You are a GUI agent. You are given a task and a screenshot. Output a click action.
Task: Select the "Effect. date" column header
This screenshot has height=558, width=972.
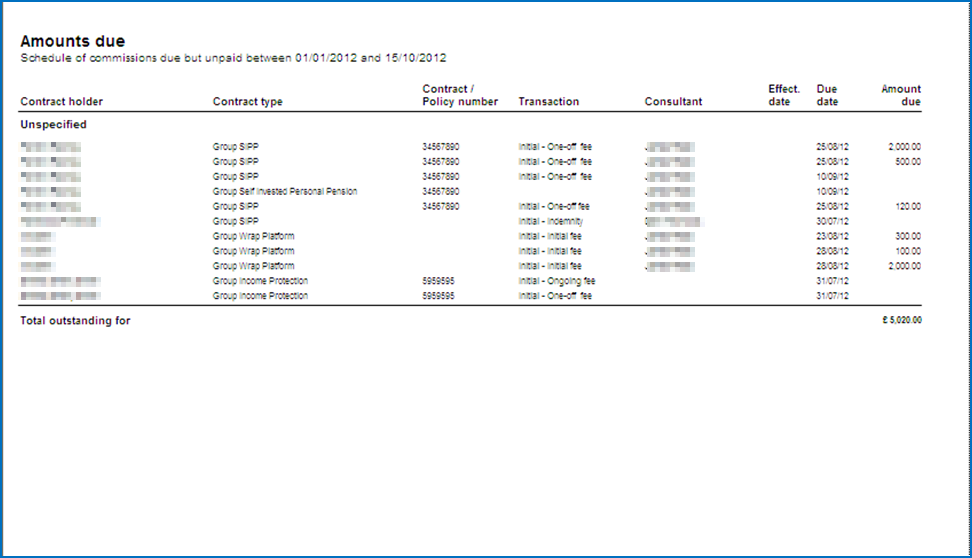784,95
